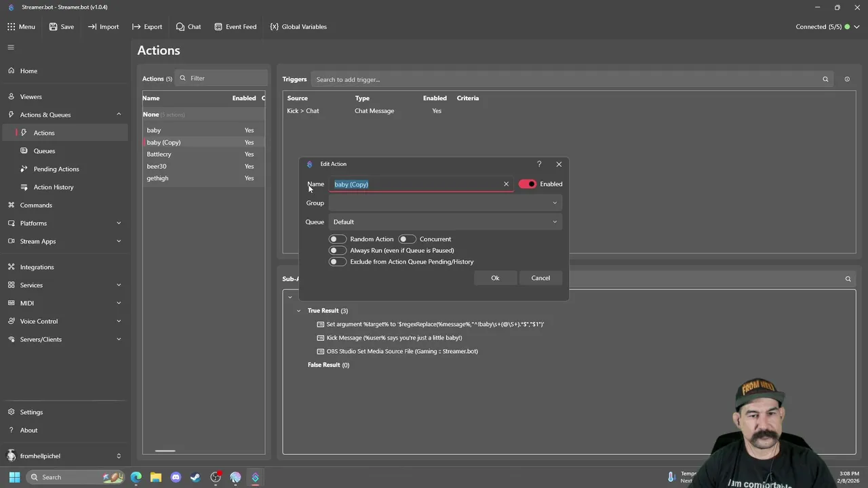868x488 pixels.
Task: Select Queues in the sidebar
Action: point(64,150)
